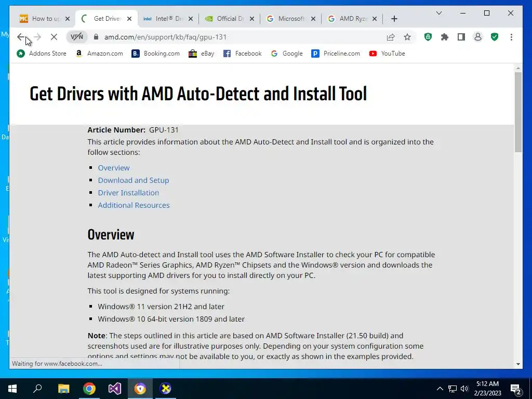Open the Google bookmark
Viewport: 532px width, 399px height.
point(287,54)
